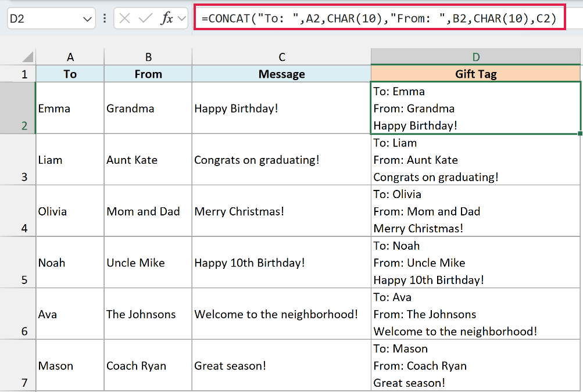The width and height of the screenshot is (583, 392).
Task: Open the Name Box dropdown arrow
Action: coord(87,19)
